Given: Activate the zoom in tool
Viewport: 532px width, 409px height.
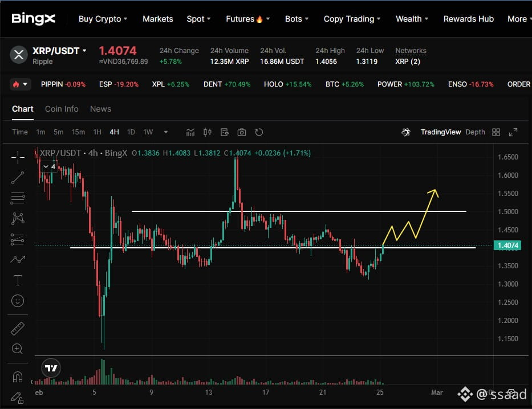Looking at the screenshot, I should point(18,349).
